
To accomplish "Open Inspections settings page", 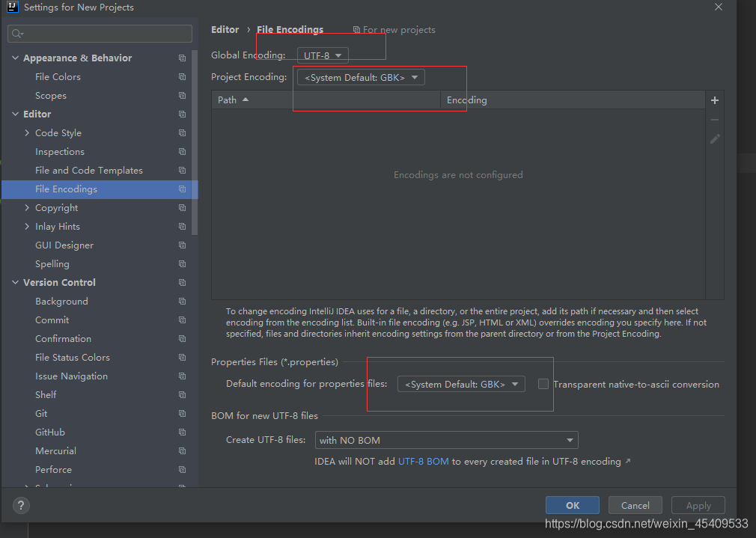I will pos(60,151).
